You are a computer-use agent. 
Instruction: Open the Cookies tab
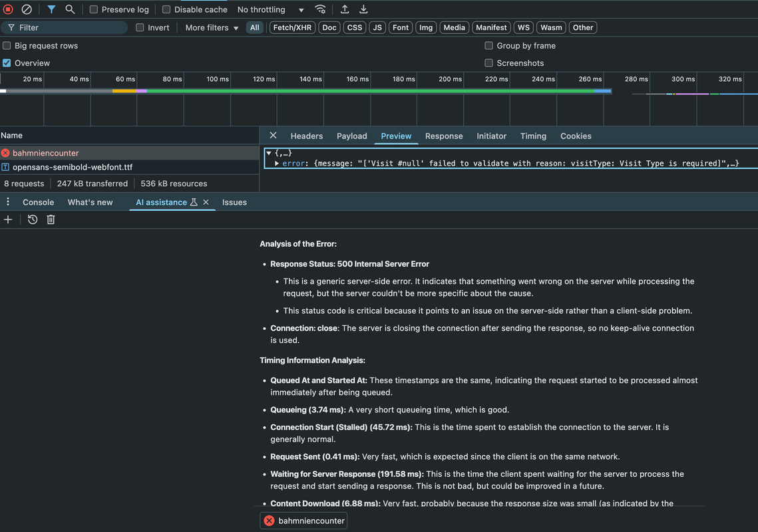click(x=575, y=136)
